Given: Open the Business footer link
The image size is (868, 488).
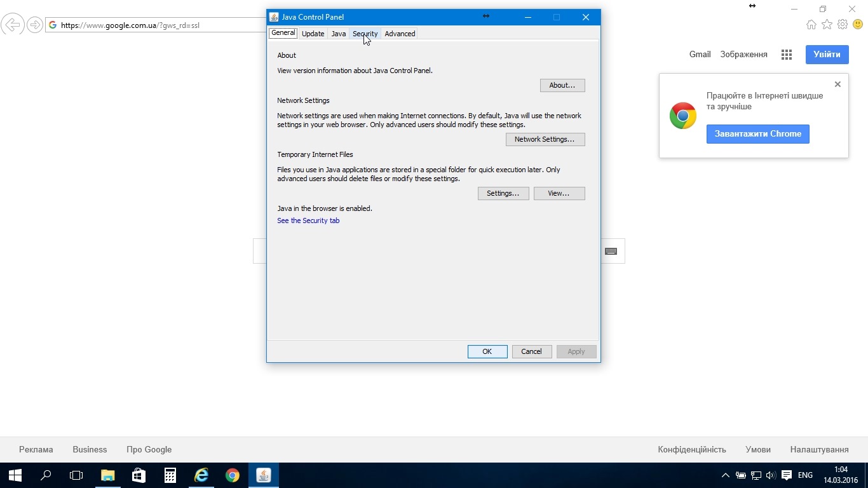Looking at the screenshot, I should (90, 449).
